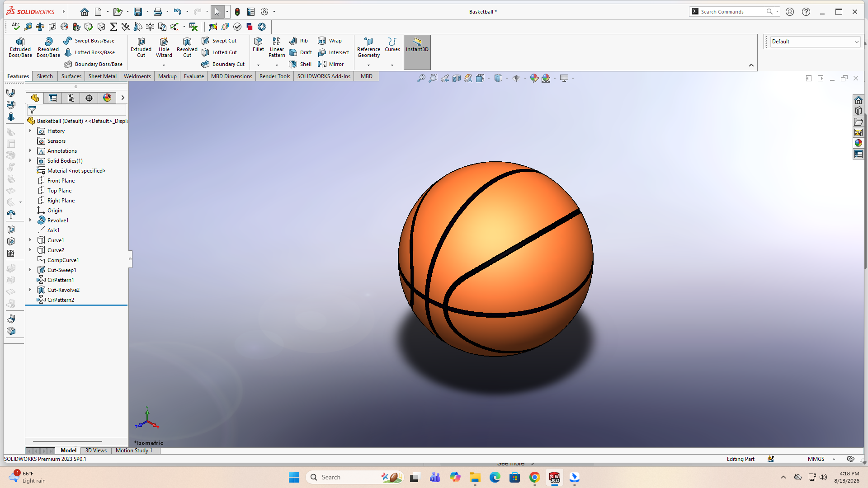Screen dimensions: 868x488
Task: Select the Linear Pattern tool
Action: click(277, 47)
